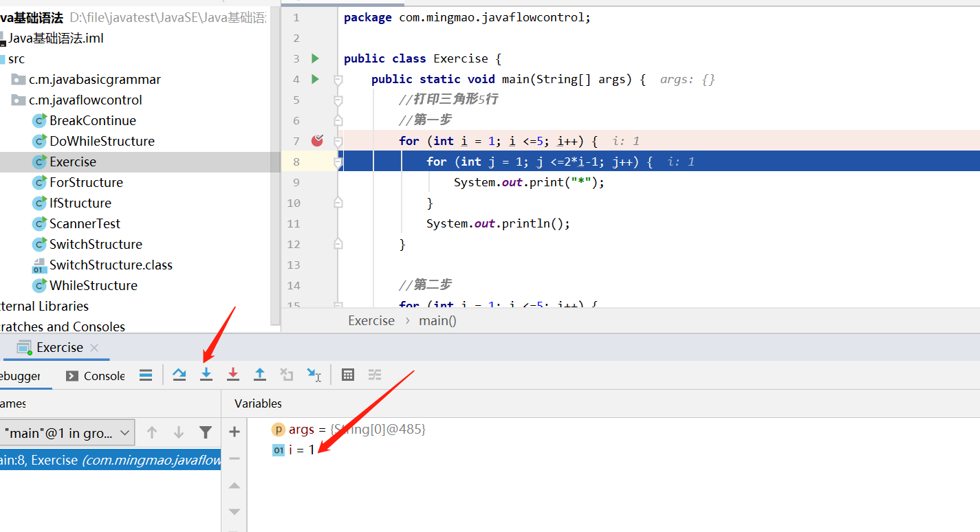980x532 pixels.
Task: Click the Show Execution Point icon
Action: pyautogui.click(x=146, y=375)
